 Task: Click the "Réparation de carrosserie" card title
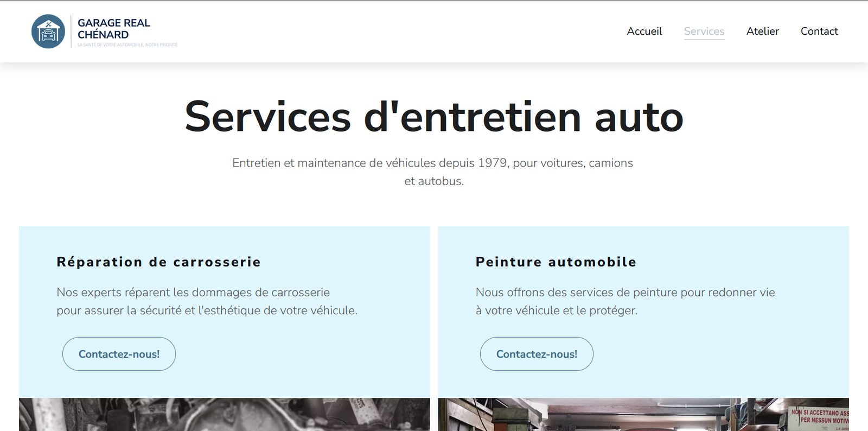[158, 262]
